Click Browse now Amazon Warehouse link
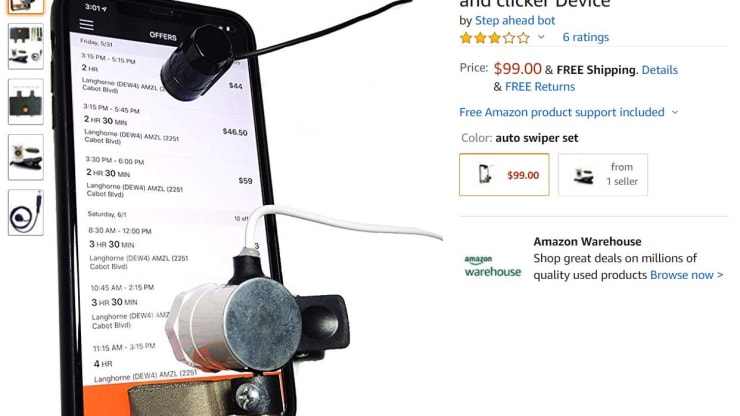The height and width of the screenshot is (416, 740). click(x=686, y=275)
